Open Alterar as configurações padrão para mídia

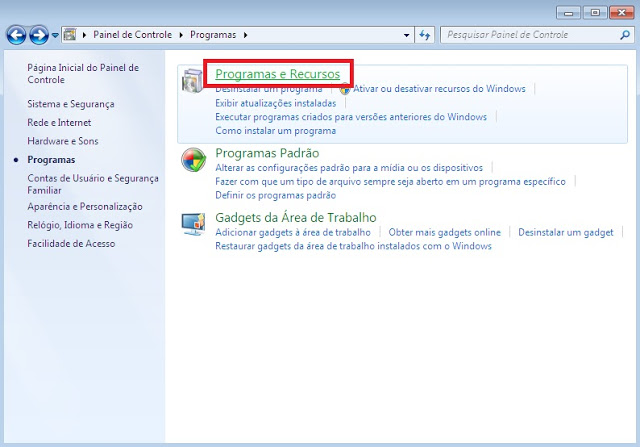pos(349,167)
